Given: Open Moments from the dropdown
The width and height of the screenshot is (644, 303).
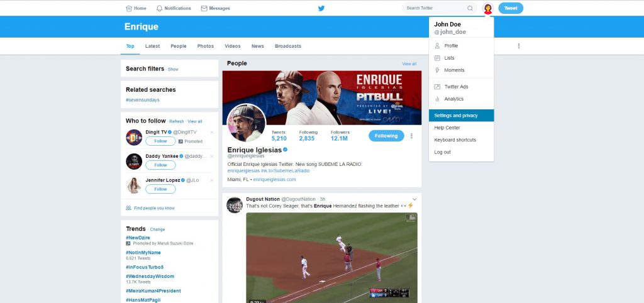Looking at the screenshot, I should point(461,70).
